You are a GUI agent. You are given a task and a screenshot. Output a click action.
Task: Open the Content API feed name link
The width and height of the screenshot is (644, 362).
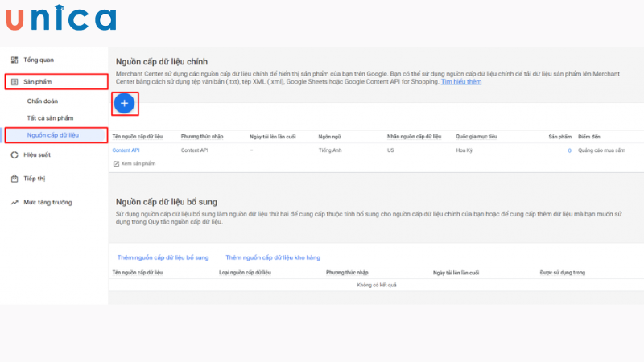126,150
